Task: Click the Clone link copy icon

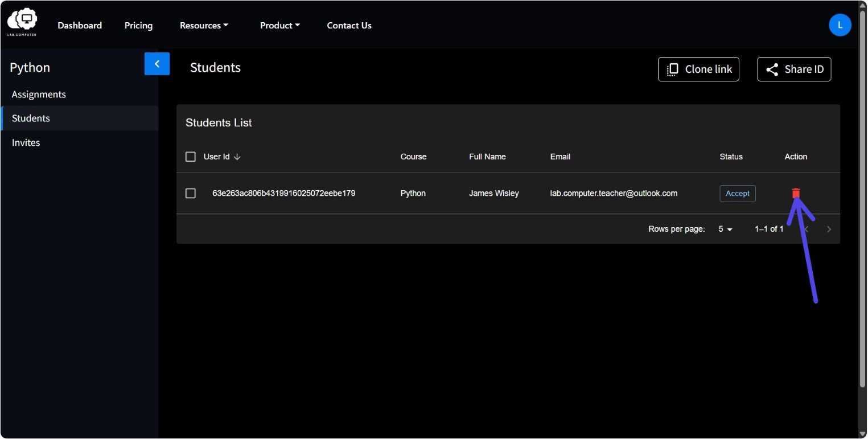Action: pos(672,69)
